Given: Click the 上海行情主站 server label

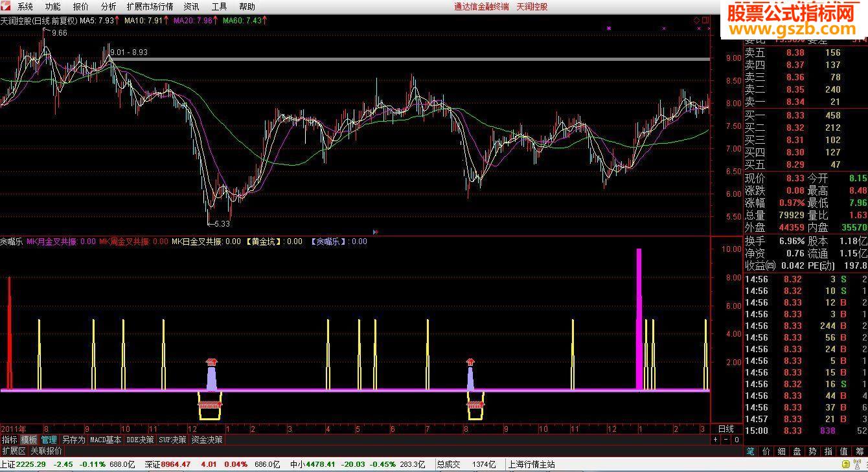Looking at the screenshot, I should pos(531,464).
